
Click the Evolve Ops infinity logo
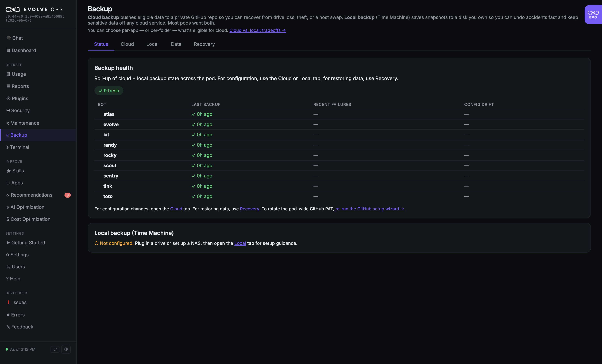(x=13, y=10)
